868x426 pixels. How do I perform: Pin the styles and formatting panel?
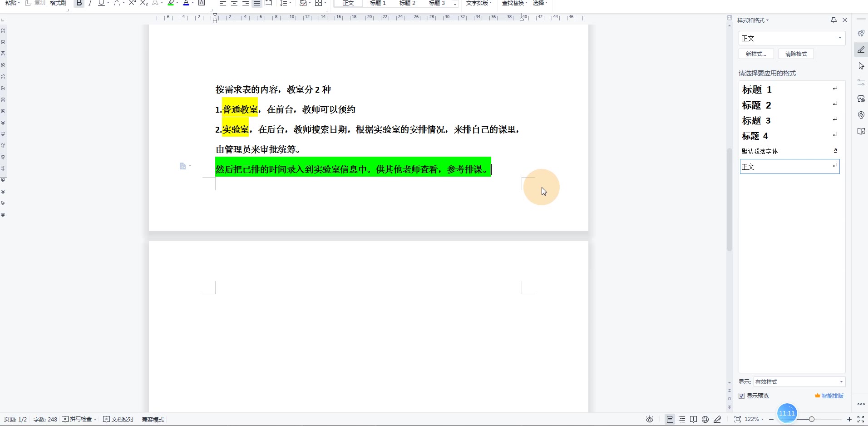[833, 20]
